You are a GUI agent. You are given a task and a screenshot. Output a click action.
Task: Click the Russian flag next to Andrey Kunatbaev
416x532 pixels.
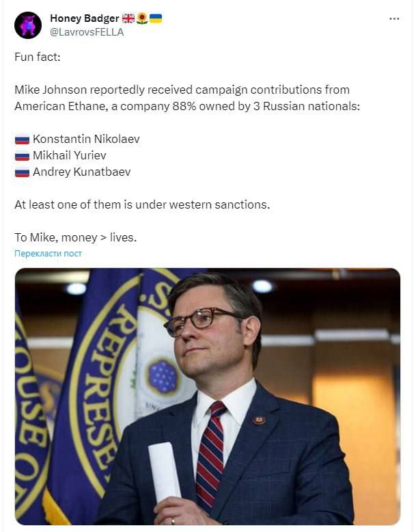tap(22, 172)
